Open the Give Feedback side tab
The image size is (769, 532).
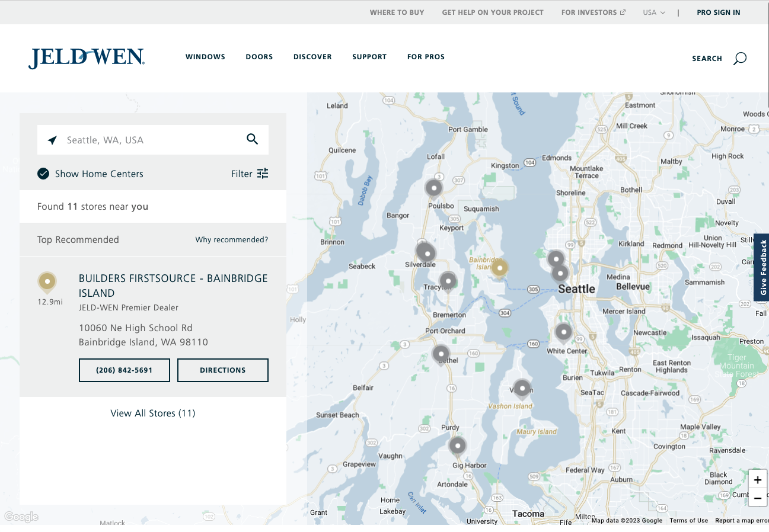[762, 268]
